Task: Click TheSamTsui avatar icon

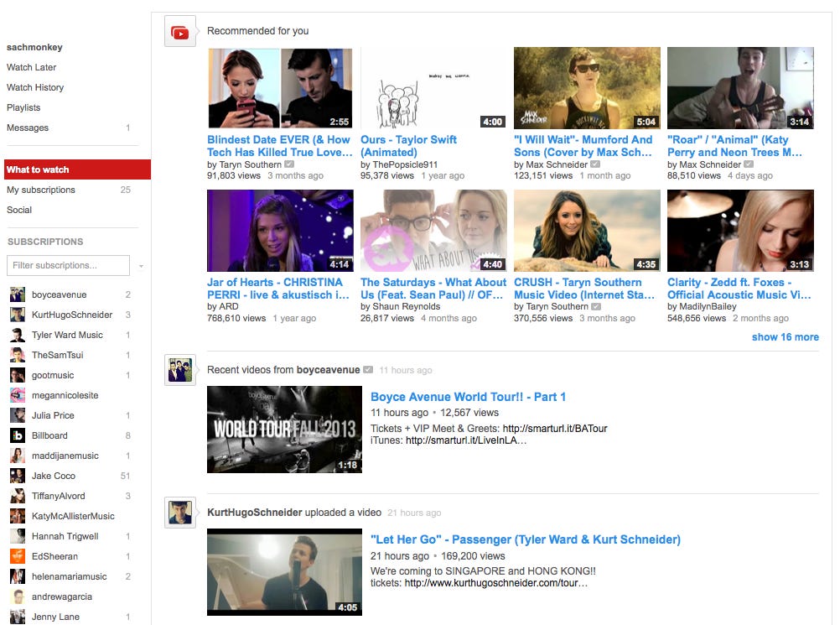Action: tap(18, 355)
